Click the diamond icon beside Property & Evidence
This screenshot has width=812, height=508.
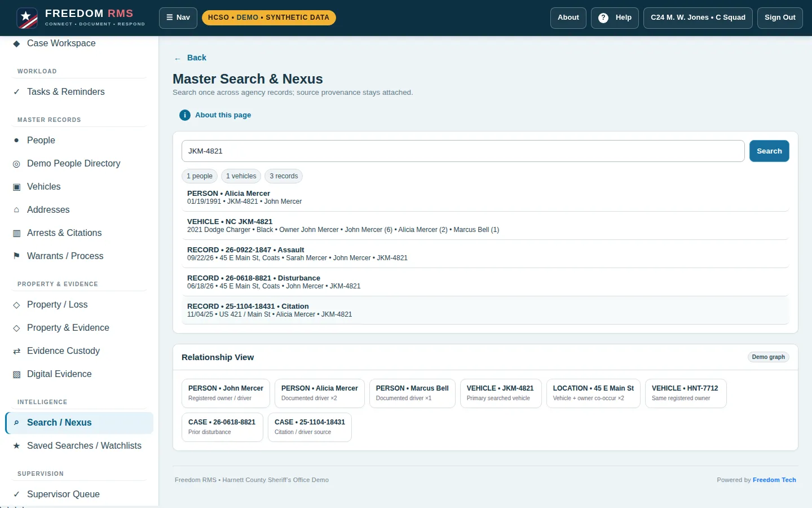pyautogui.click(x=16, y=328)
